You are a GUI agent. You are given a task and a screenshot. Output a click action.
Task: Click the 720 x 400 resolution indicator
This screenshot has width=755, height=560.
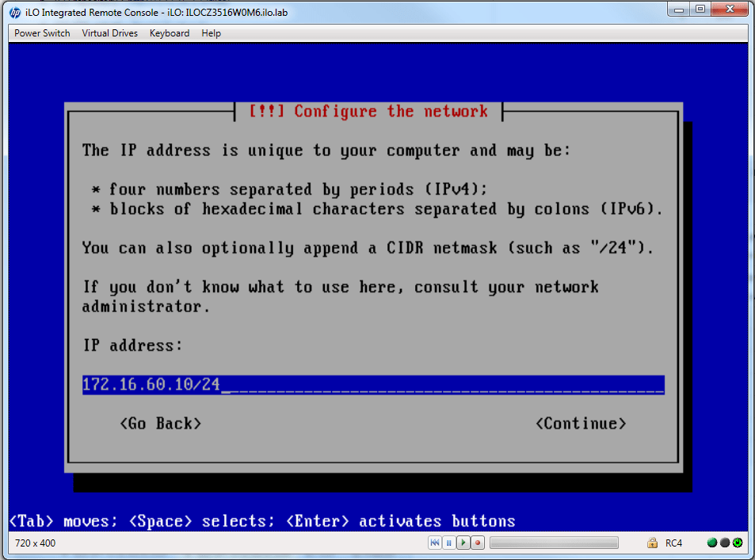click(36, 543)
